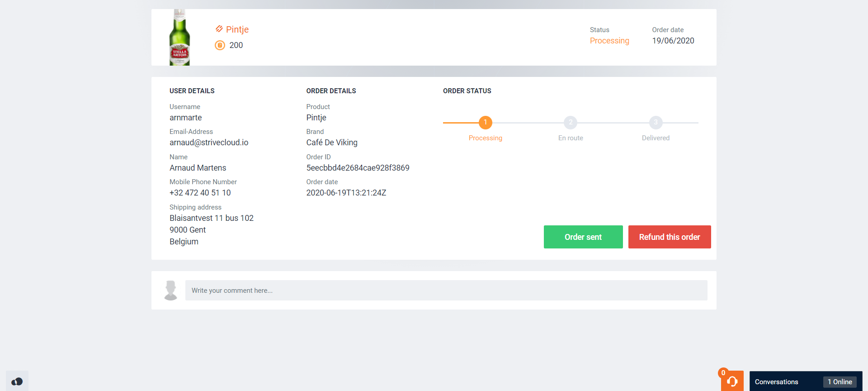Viewport: 868px width, 391px height.
Task: Click the bottom-left dark circles widget icon
Action: point(17,381)
